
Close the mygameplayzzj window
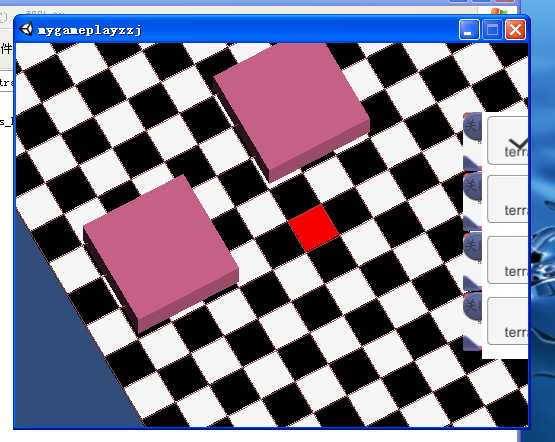[515, 30]
